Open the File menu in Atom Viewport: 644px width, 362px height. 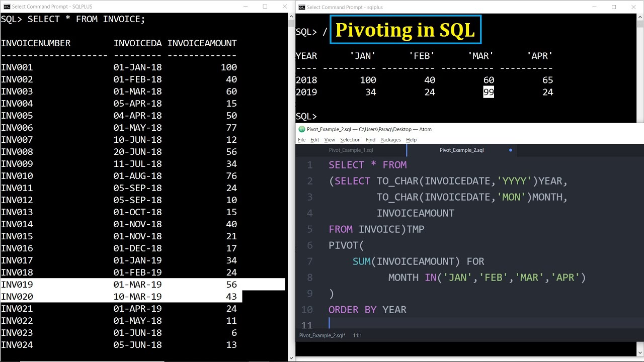point(302,140)
